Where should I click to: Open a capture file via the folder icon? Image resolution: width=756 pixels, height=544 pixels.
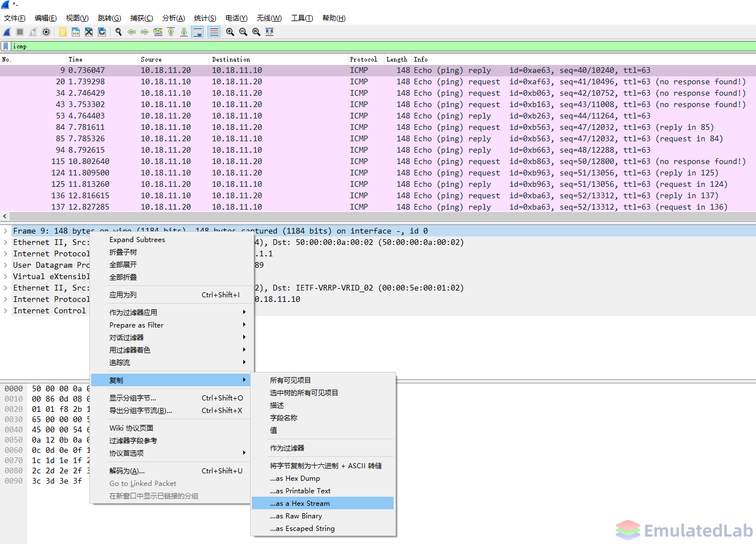[x=63, y=32]
